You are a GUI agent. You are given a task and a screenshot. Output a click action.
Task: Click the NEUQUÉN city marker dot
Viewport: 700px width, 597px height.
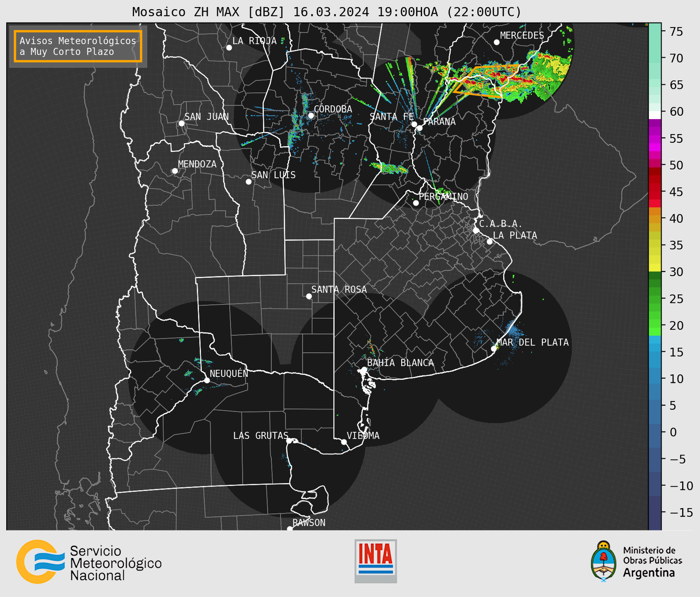tap(207, 380)
